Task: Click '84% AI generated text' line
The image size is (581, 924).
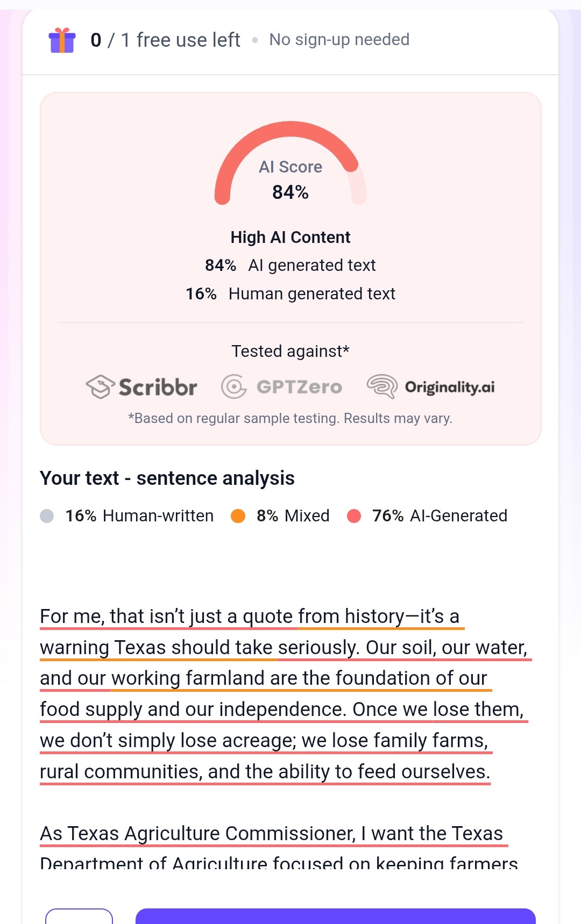Action: [x=290, y=266]
